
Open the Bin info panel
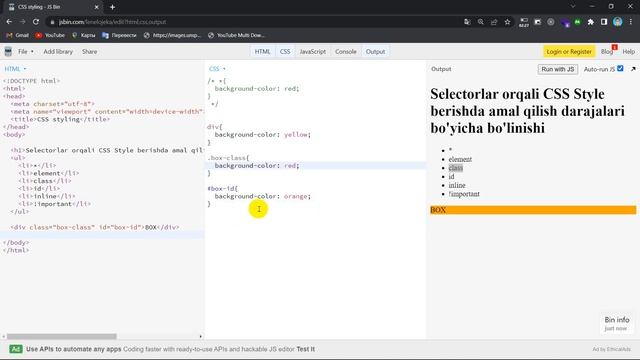pos(617,323)
